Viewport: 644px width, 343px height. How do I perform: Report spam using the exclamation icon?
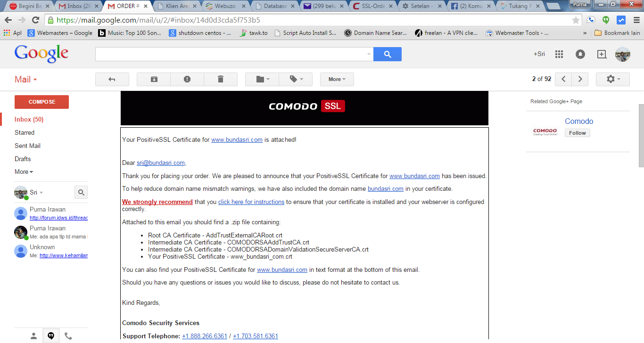187,79
